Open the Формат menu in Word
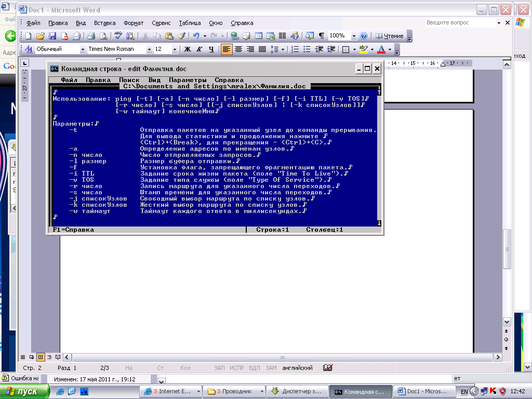 click(134, 23)
